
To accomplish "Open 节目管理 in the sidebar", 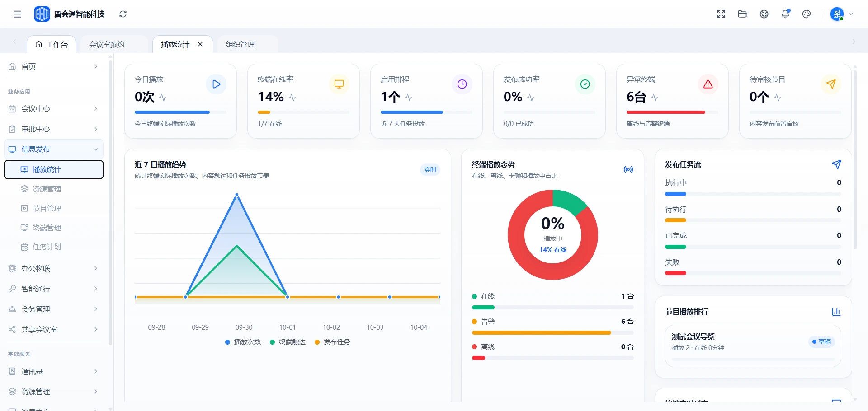I will (x=54, y=208).
